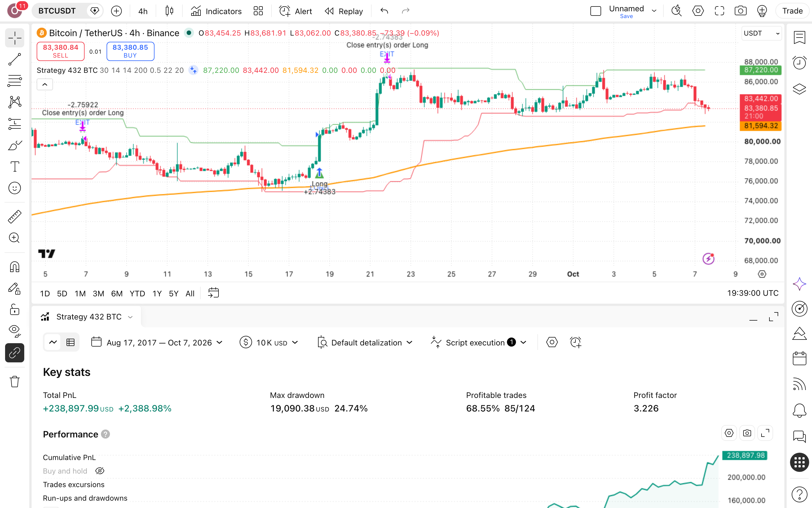The width and height of the screenshot is (812, 508).
Task: Expand the backtest date range dropdown
Action: (157, 342)
